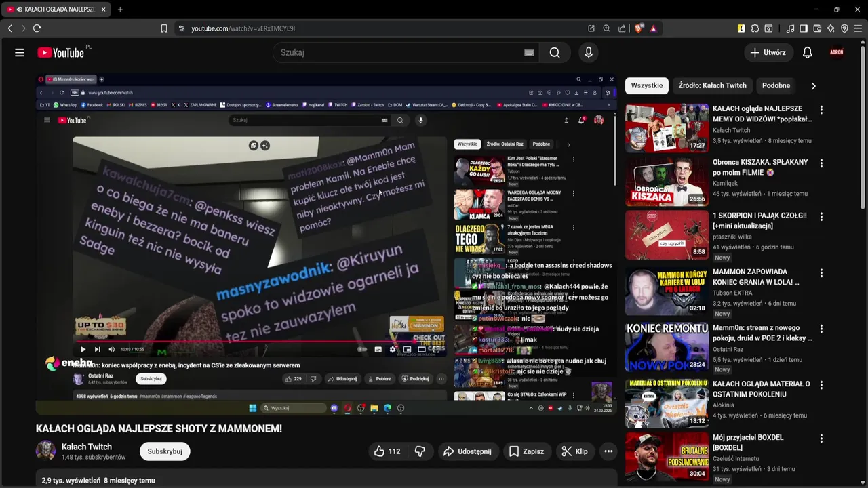This screenshot has width=868, height=488.
Task: Open the Brave VPN shield icon
Action: [x=844, y=28]
